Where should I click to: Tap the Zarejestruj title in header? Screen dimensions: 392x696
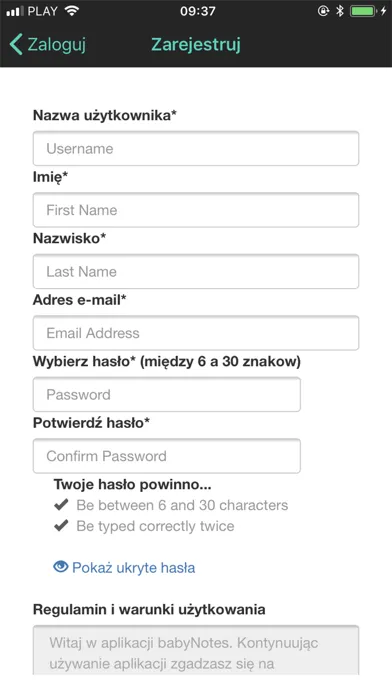[x=196, y=45]
